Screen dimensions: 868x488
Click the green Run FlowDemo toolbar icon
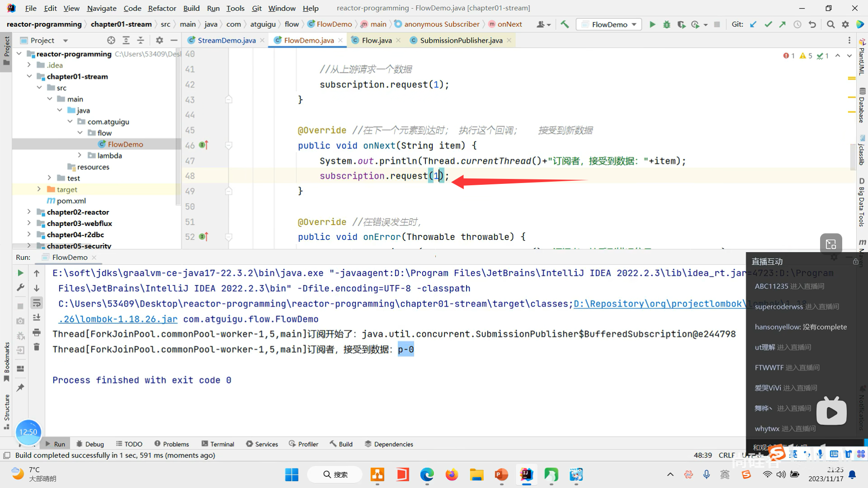(x=652, y=24)
